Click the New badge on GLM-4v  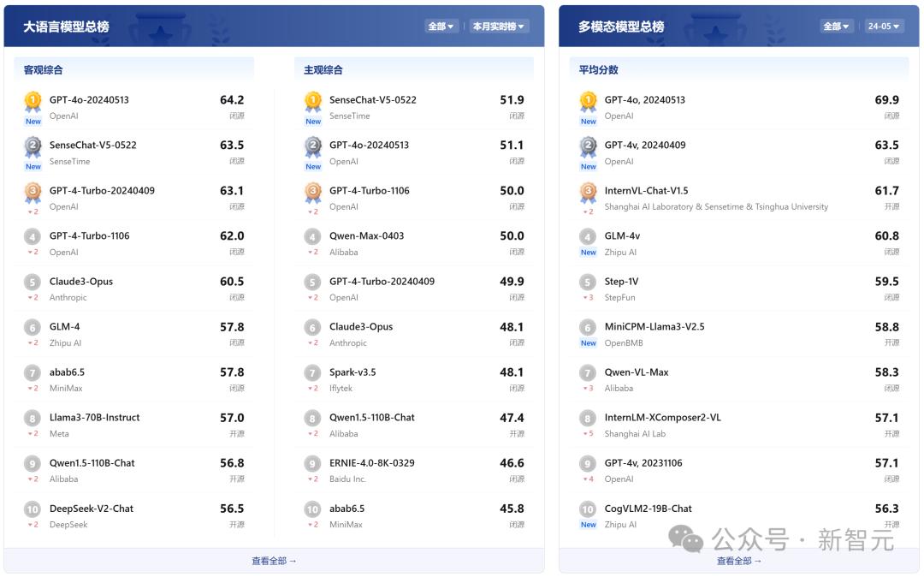point(588,252)
